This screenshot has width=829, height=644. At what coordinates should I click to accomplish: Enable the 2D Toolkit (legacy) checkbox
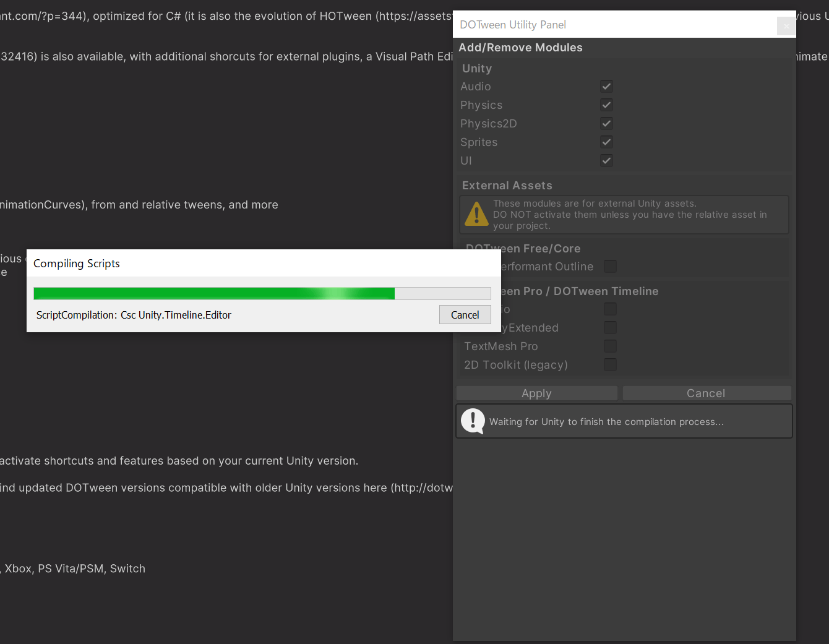(610, 365)
